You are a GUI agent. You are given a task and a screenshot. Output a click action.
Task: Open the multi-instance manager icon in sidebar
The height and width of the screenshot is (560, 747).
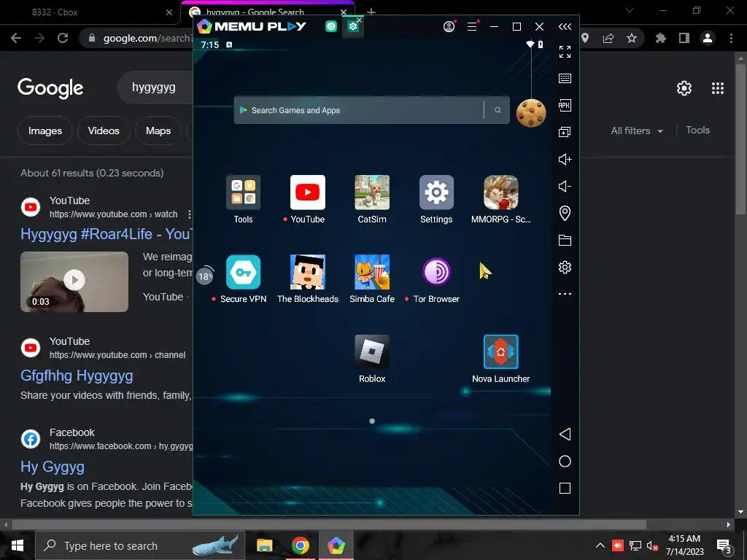(x=565, y=132)
